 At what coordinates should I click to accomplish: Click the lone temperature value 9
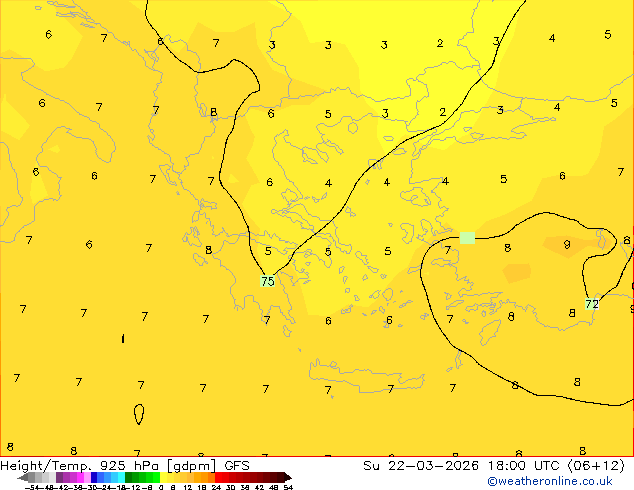(x=567, y=245)
